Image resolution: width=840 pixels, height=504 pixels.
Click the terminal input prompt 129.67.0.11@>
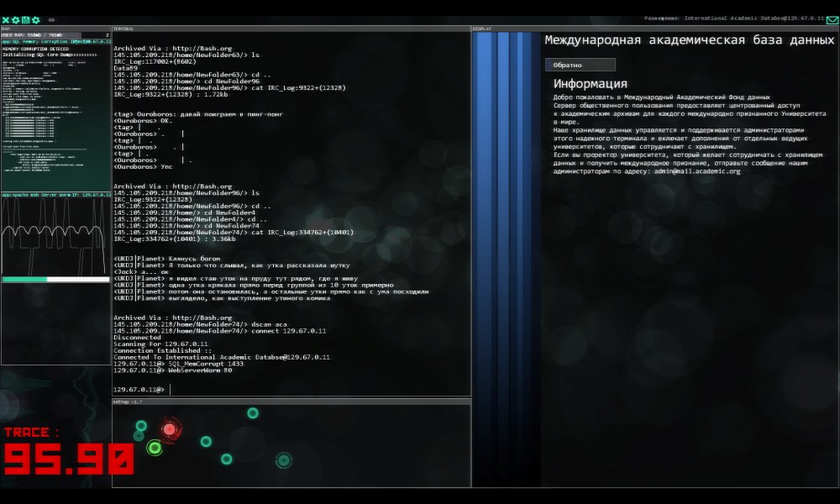[x=139, y=390]
